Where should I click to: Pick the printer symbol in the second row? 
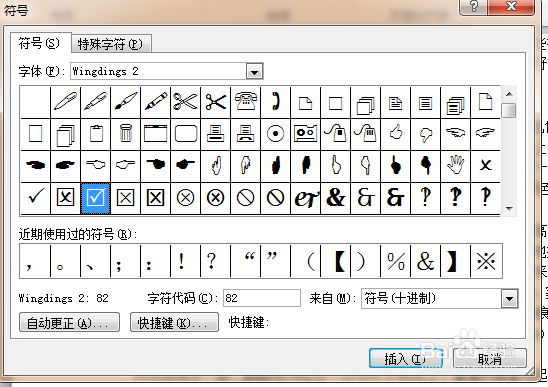point(216,134)
